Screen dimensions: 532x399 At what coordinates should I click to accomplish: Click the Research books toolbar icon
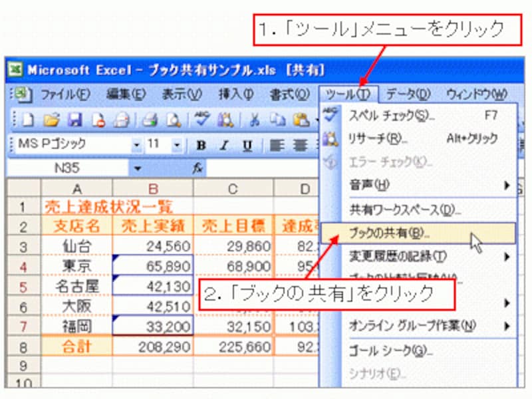225,120
